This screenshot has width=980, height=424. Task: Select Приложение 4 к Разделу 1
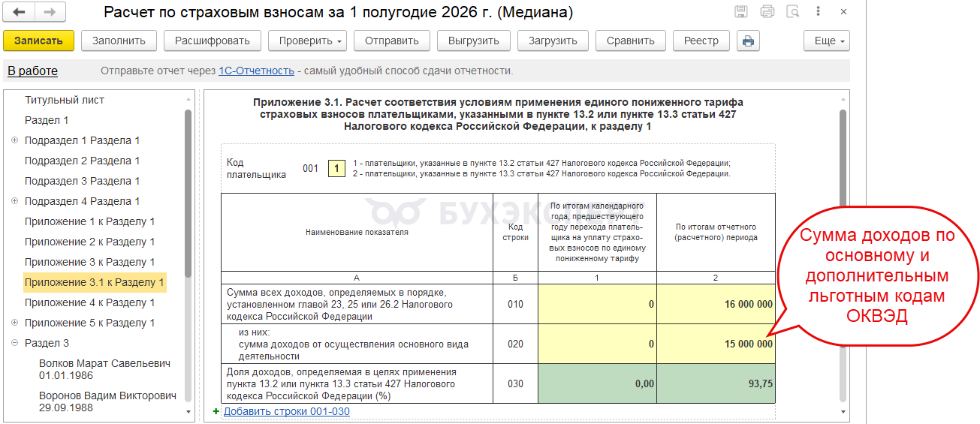[89, 302]
